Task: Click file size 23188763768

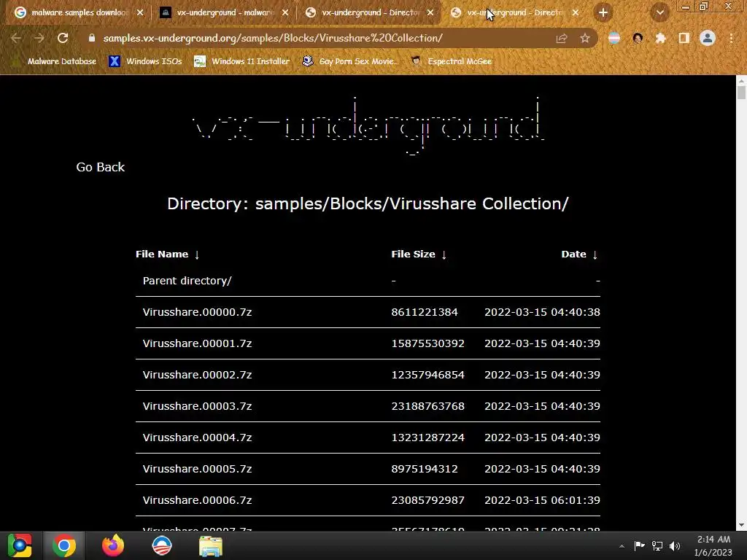Action: (x=427, y=407)
